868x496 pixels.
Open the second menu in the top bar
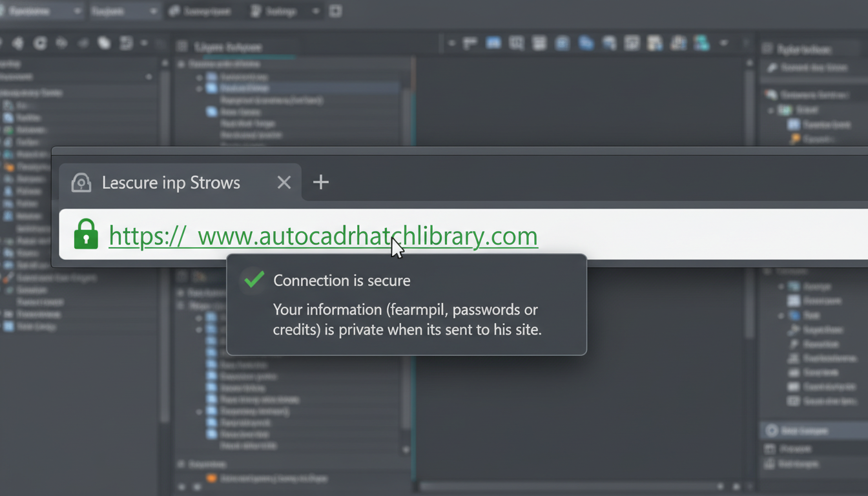[x=125, y=11]
